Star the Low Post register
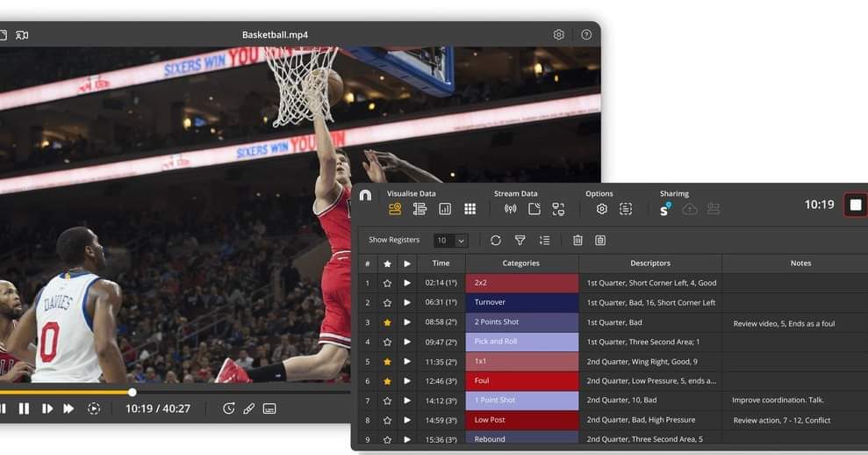The image size is (868, 455). 387,420
